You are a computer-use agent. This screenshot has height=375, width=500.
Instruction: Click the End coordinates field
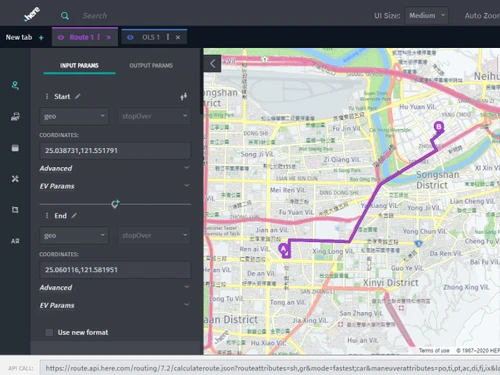115,270
